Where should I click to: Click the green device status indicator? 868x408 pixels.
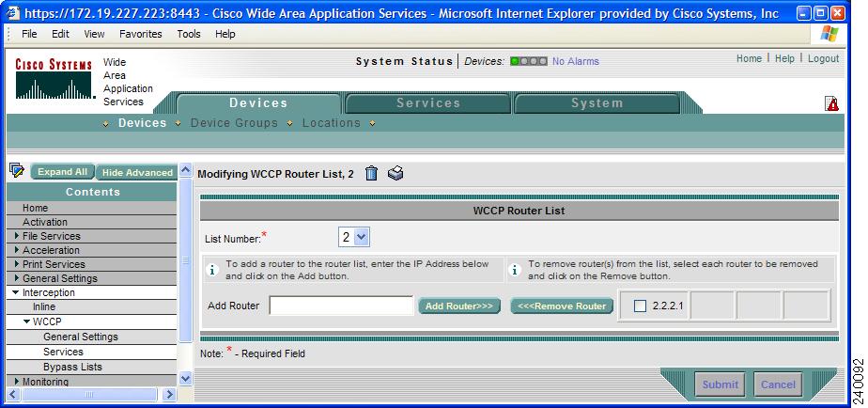(514, 61)
